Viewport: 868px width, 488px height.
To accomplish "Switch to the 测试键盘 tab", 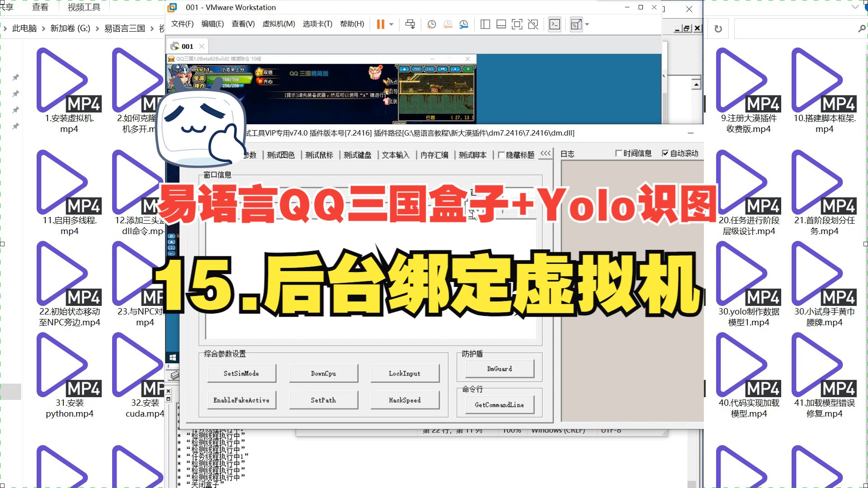I will (x=357, y=155).
